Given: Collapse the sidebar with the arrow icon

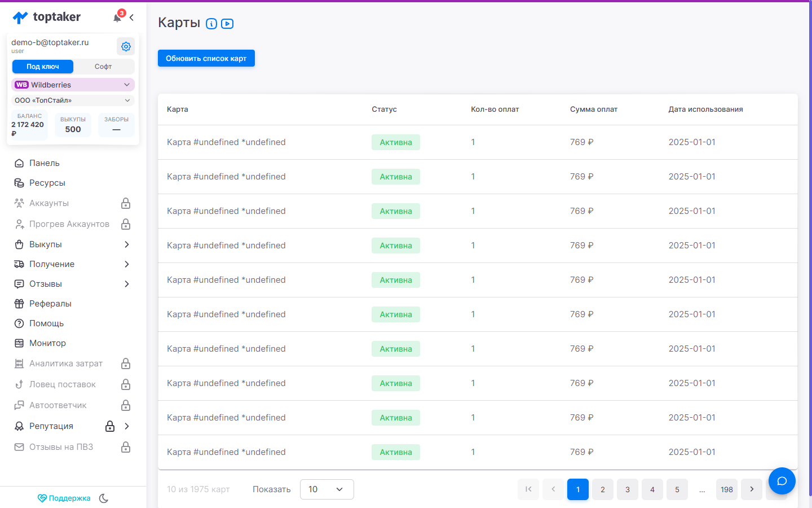Looking at the screenshot, I should tap(131, 17).
